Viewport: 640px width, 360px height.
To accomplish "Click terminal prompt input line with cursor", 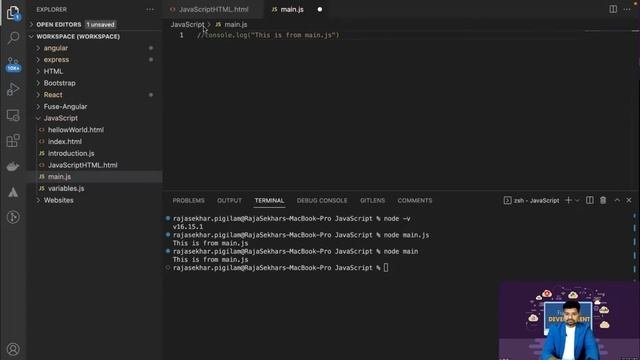I will coord(281,268).
